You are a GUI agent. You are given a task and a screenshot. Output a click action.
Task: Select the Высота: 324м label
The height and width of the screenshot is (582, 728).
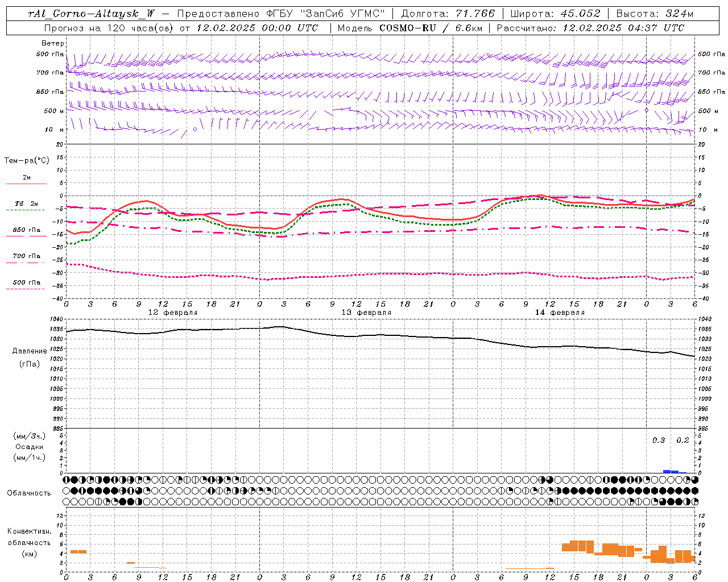pyautogui.click(x=655, y=14)
